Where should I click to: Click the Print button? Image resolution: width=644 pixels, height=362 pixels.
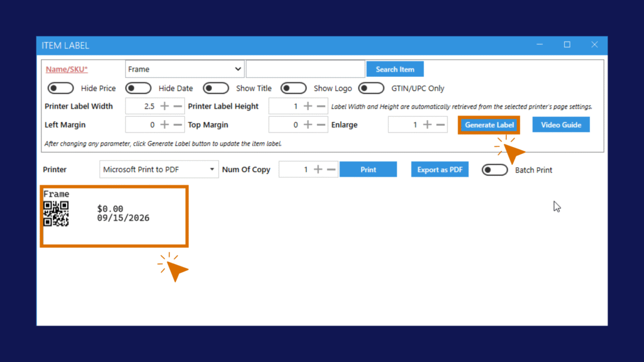click(368, 170)
